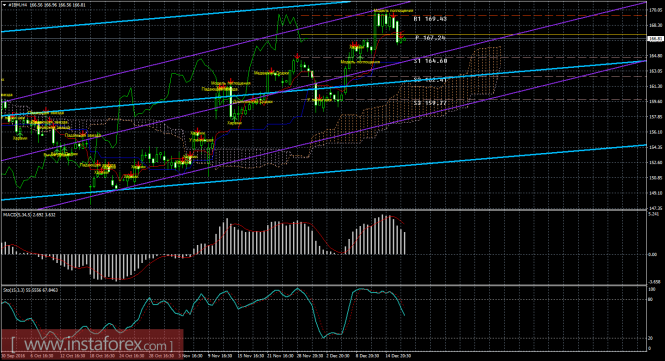Select the P 167.24 pivot label

coord(430,38)
